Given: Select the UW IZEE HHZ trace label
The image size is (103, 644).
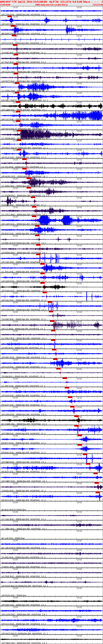Looking at the screenshot, I should tap(24, 605).
